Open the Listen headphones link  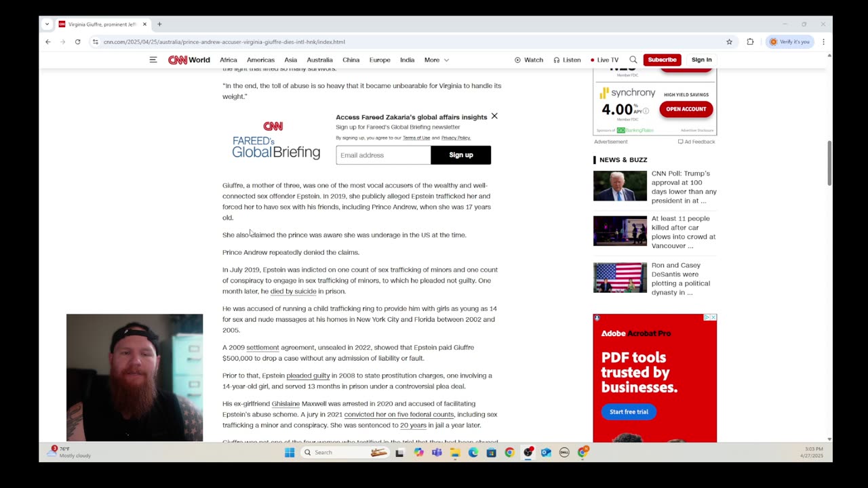567,60
